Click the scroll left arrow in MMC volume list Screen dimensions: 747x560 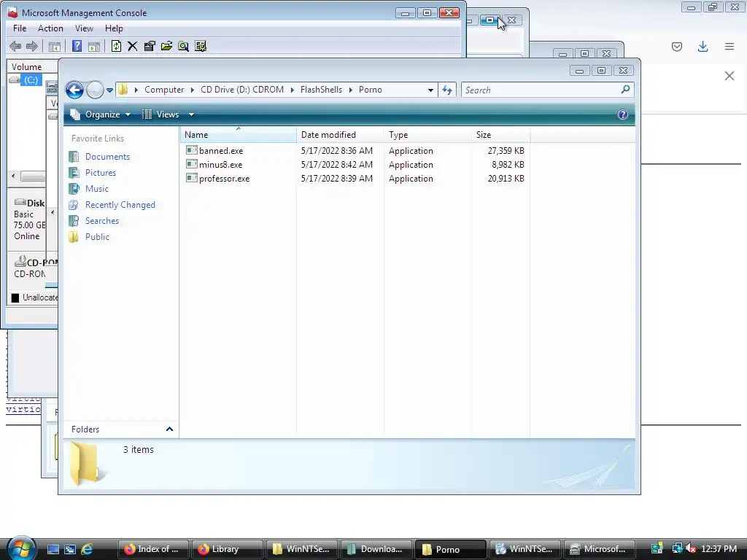click(13, 176)
